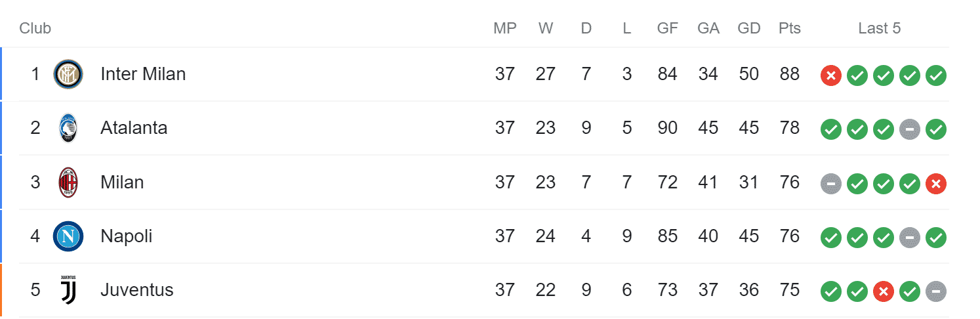Click the Pts column header
The width and height of the screenshot is (980, 319).
(790, 28)
